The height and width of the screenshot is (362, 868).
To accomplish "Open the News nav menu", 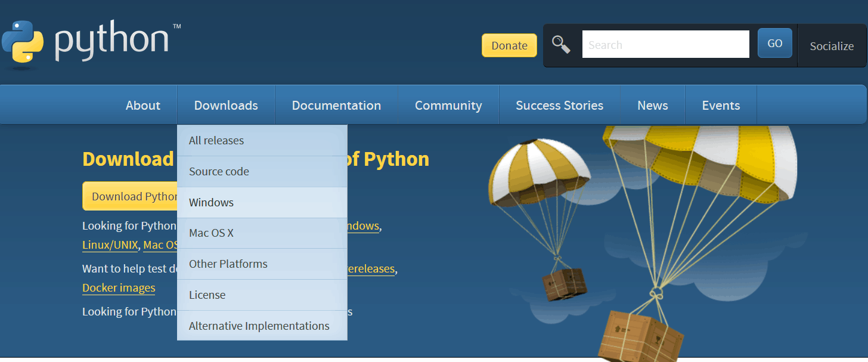I will 653,106.
